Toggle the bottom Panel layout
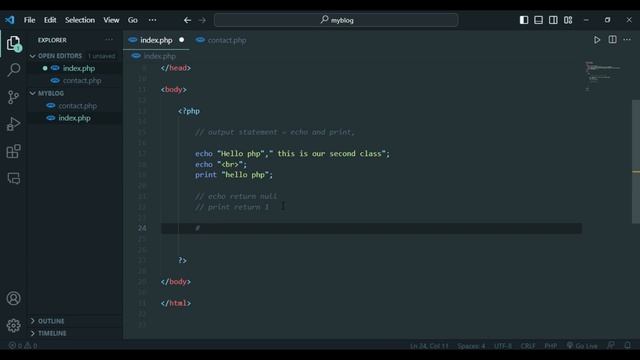The height and width of the screenshot is (360, 640). (538, 20)
